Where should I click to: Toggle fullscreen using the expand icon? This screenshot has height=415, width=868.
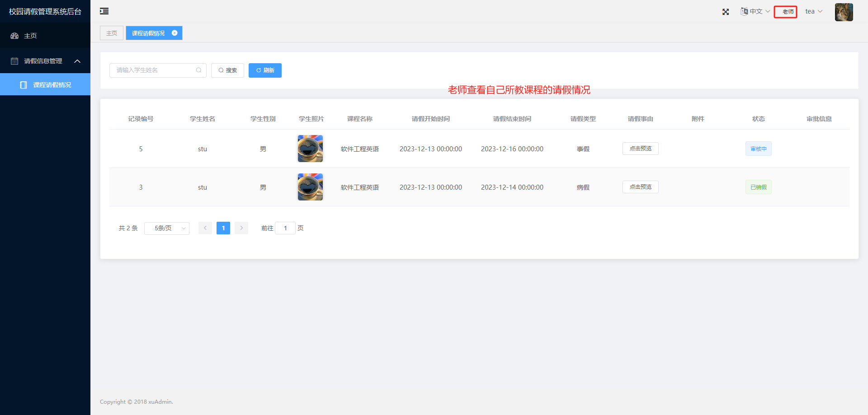(x=726, y=12)
